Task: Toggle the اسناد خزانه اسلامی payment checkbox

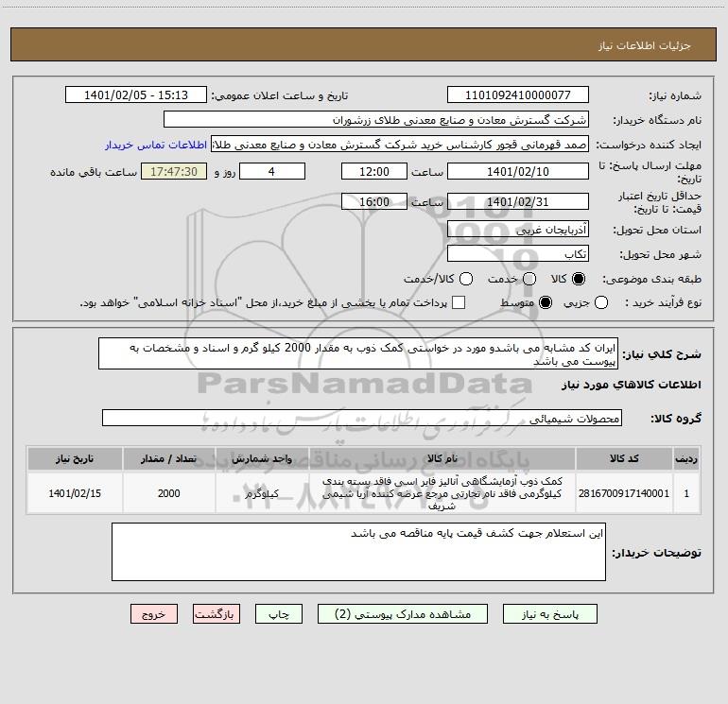Action: 459,302
